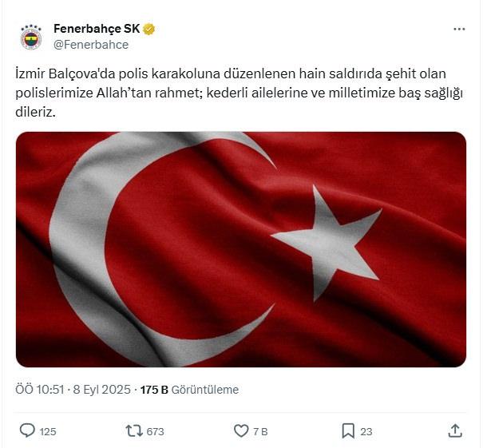Open the Fenerbahçe SK profile avatar
483x448 pixels.
click(x=31, y=37)
